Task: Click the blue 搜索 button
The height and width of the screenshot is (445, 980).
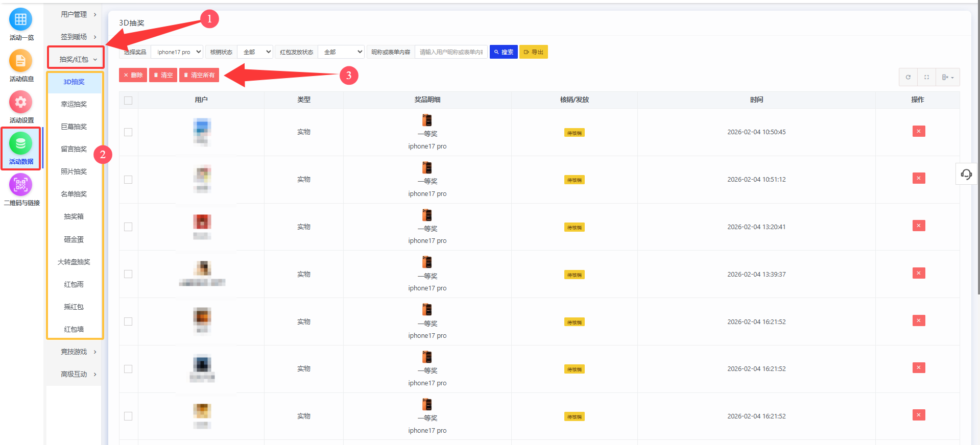Action: [x=504, y=52]
